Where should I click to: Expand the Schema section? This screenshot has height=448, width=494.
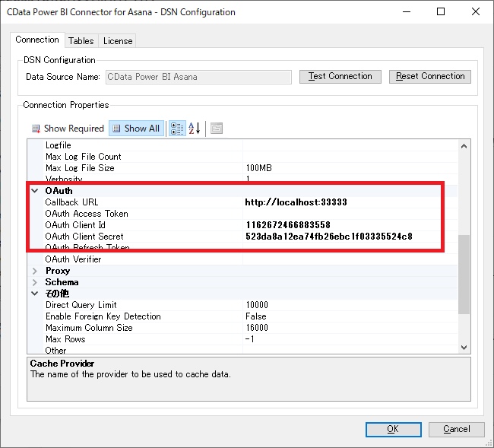point(35,282)
